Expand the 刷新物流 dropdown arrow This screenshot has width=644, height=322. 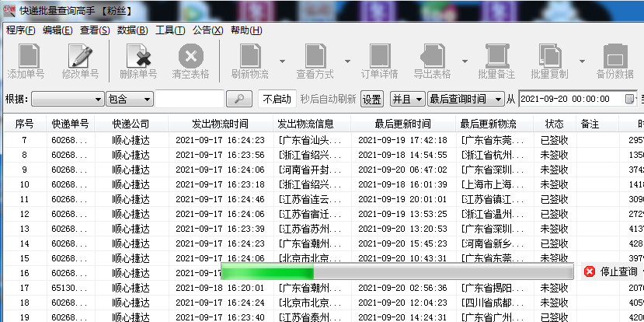(282, 61)
